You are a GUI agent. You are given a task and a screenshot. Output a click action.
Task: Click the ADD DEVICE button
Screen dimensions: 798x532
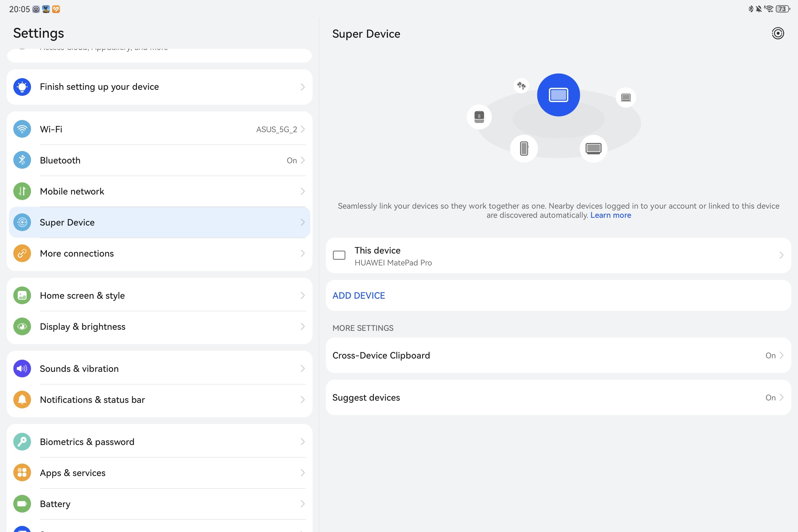click(359, 296)
